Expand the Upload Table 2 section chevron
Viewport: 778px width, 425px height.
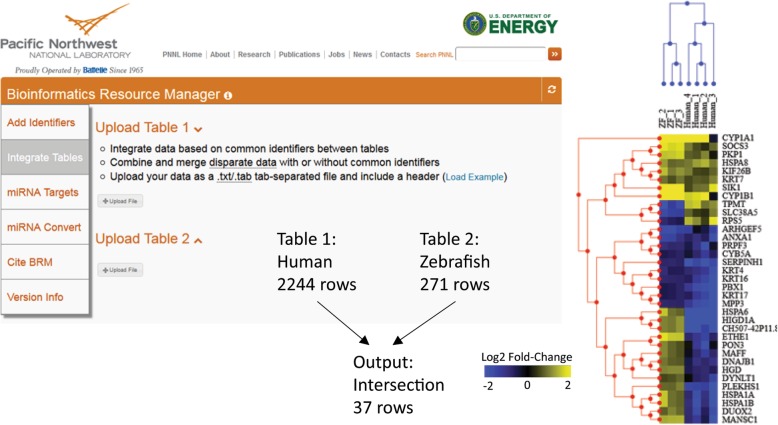[x=198, y=241]
